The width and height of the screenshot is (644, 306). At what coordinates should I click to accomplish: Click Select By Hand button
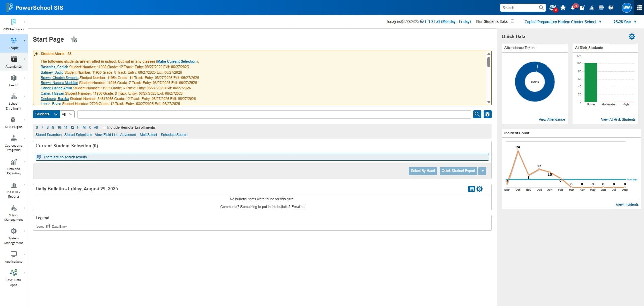tap(423, 171)
